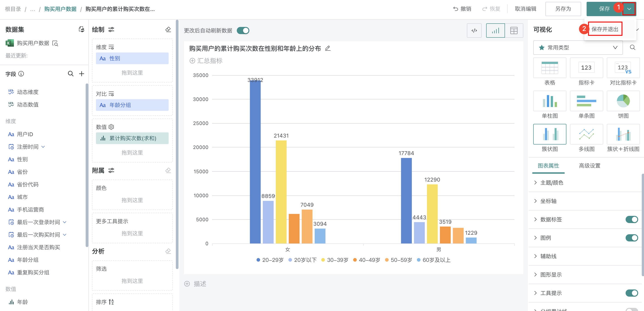Image resolution: width=644 pixels, height=311 pixels.
Task: Click the edit pencil next to chart title
Action: tap(328, 48)
